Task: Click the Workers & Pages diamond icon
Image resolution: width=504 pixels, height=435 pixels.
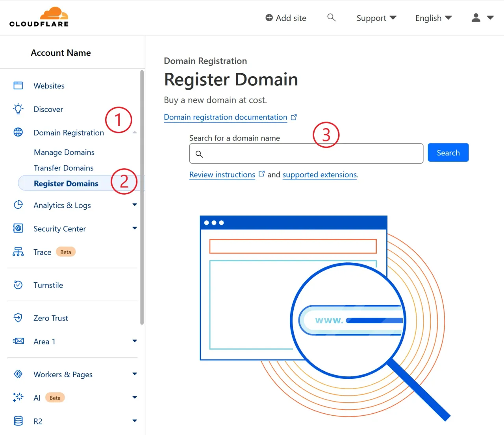Action: [x=18, y=374]
